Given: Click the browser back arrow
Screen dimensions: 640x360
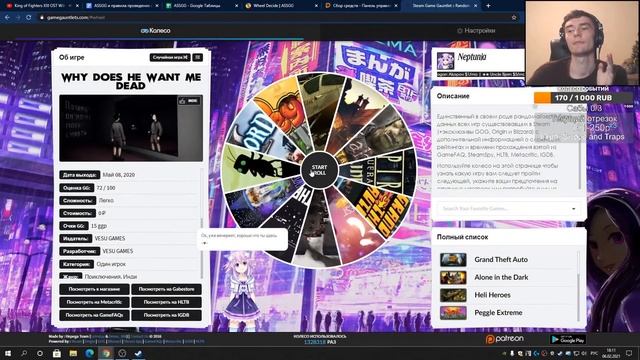Looking at the screenshot, I should coord(7,17).
